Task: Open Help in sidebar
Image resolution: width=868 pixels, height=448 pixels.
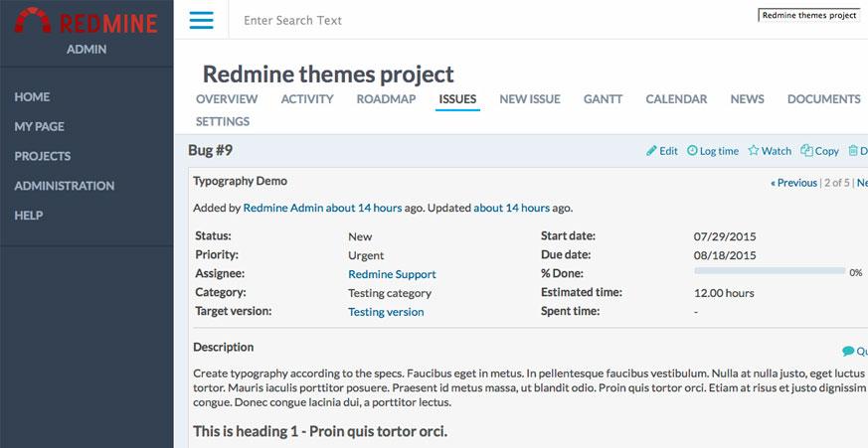Action: tap(29, 216)
